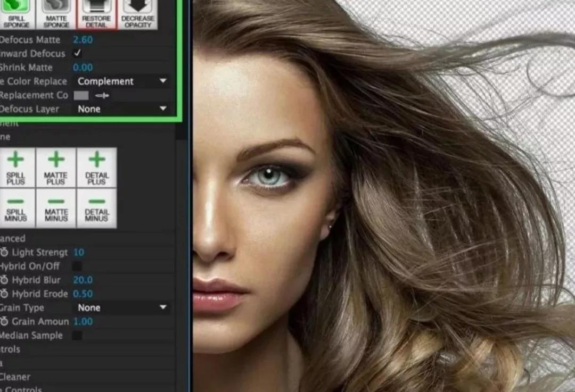Enable the Median Sample checkbox
Image resolution: width=575 pixels, height=392 pixels.
[x=77, y=335]
